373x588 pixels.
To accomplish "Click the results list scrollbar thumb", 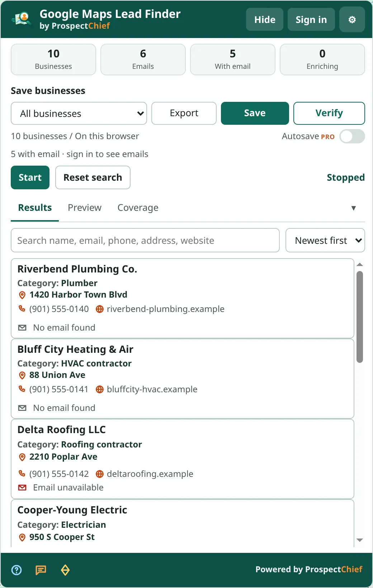I will (x=360, y=317).
